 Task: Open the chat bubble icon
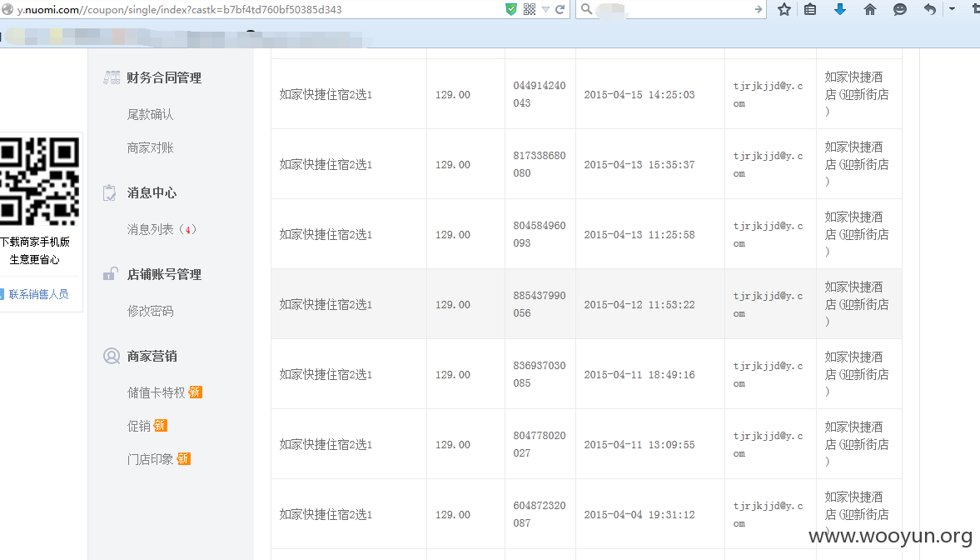(x=900, y=9)
